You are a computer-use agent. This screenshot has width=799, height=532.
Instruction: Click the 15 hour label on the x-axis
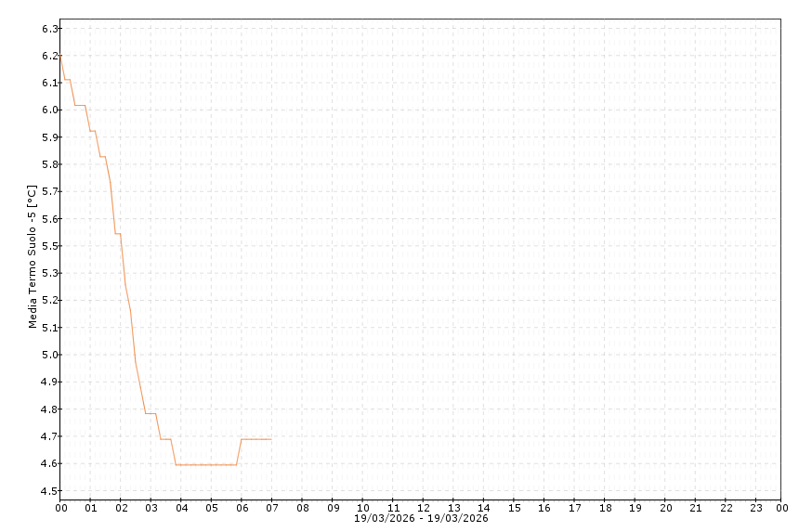pos(514,508)
